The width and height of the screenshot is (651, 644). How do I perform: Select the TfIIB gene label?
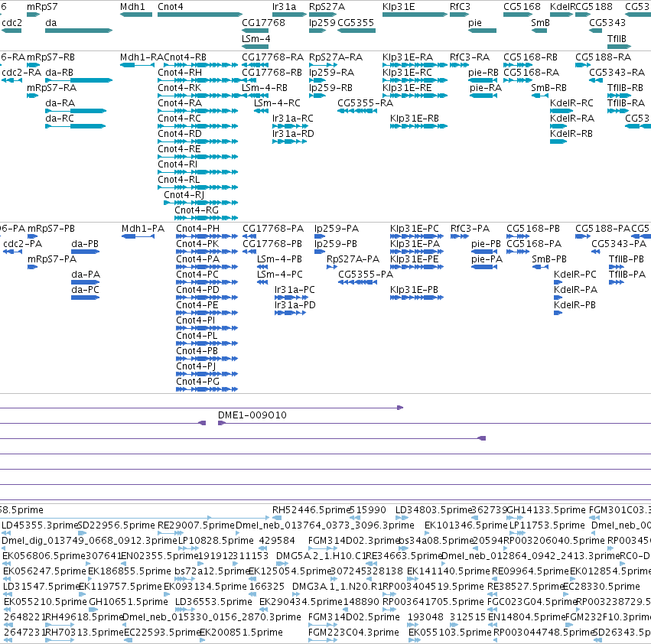(617, 38)
